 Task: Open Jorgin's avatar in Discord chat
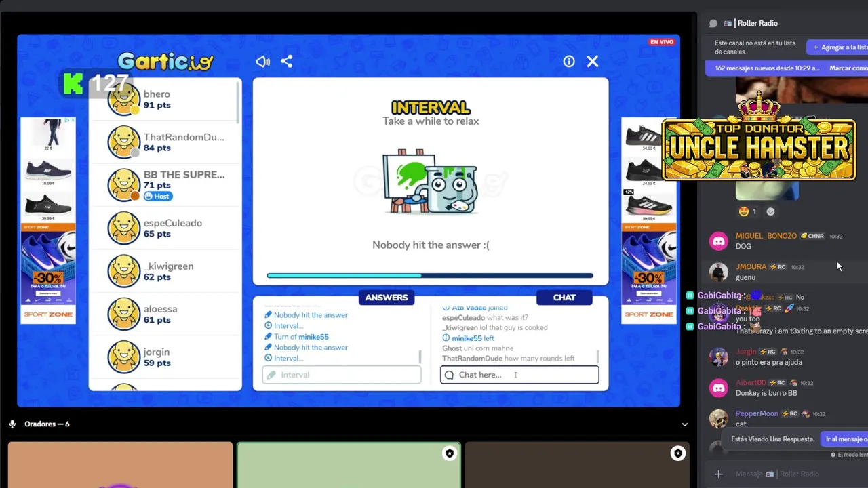(x=718, y=357)
